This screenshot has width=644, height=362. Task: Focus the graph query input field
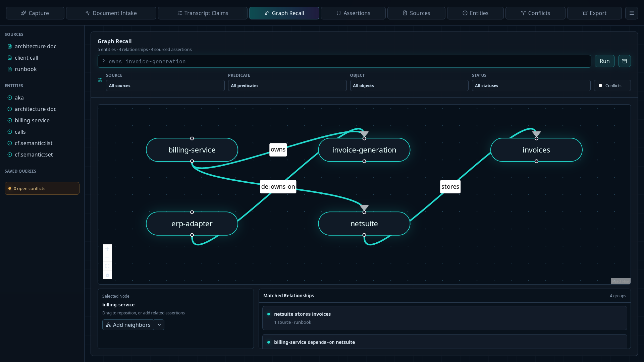tap(344, 61)
